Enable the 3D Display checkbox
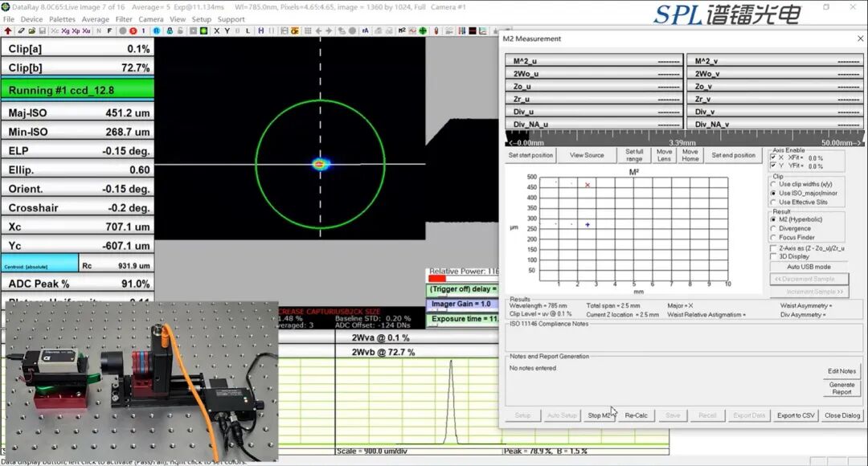Viewport: 868px width, 466px height. tap(773, 256)
